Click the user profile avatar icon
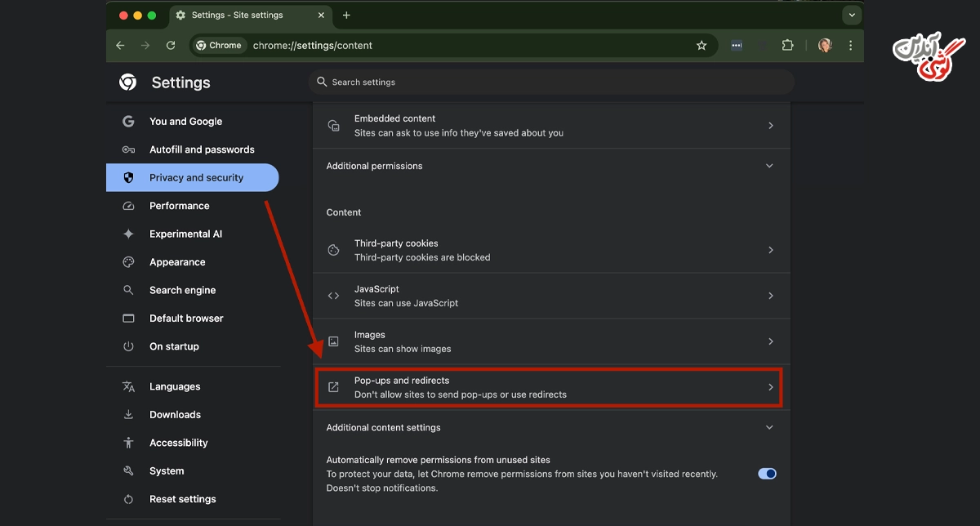 tap(825, 46)
